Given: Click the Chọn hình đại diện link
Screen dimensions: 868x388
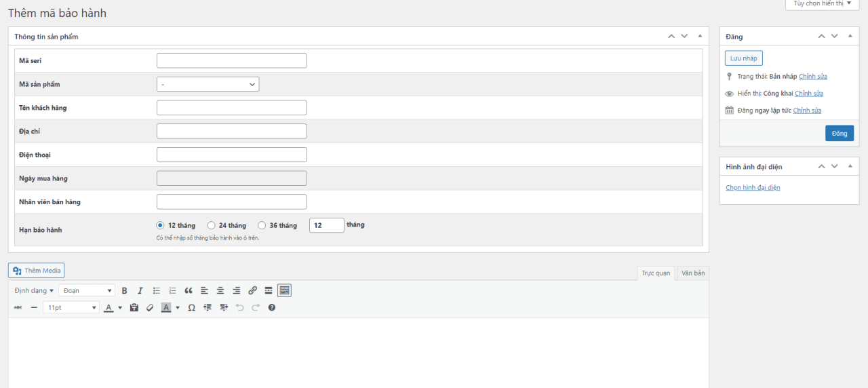Looking at the screenshot, I should pos(753,187).
